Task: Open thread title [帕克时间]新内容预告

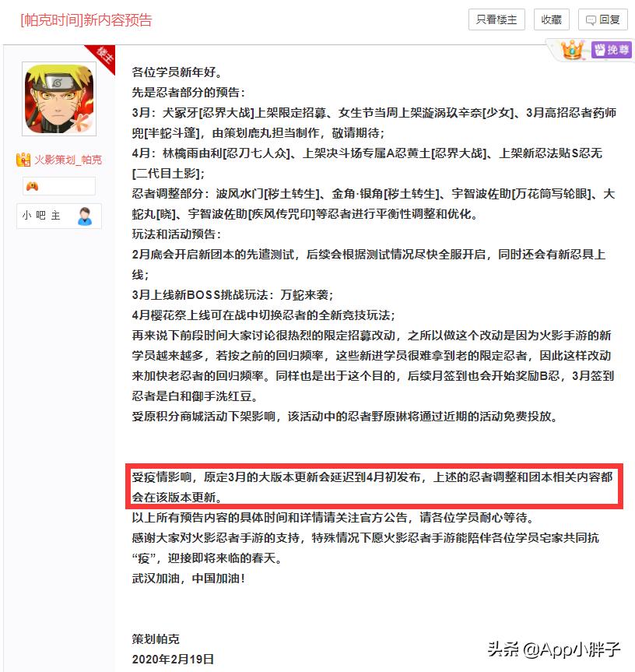Action: click(86, 20)
